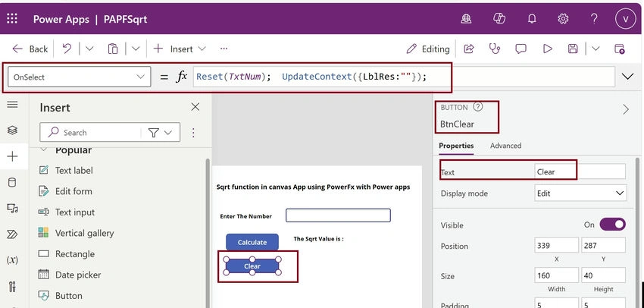Open the app launcher waffle icon
Screen dimensions: 644x308
coord(12,19)
